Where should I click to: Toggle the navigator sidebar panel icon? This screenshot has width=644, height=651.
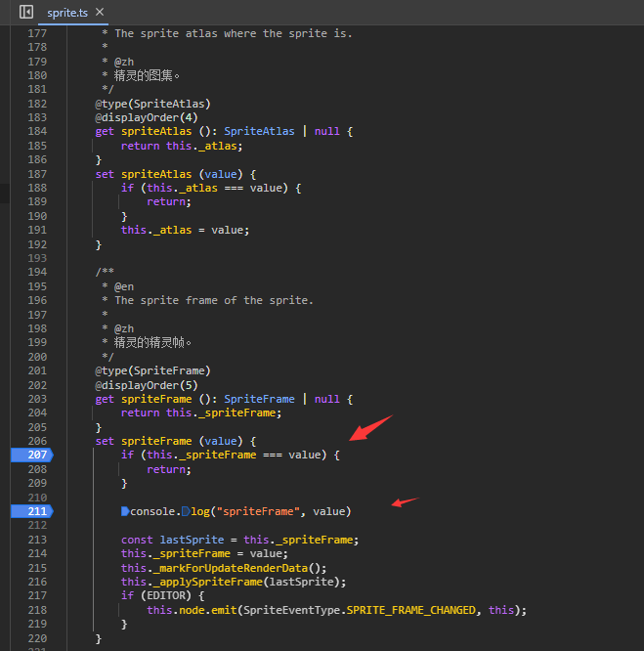tap(26, 12)
